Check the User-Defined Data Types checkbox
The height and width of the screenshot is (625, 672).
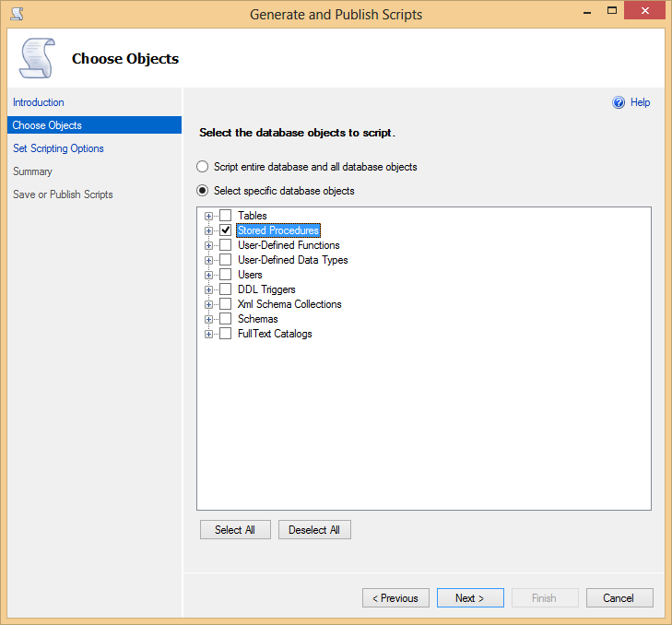coord(226,260)
